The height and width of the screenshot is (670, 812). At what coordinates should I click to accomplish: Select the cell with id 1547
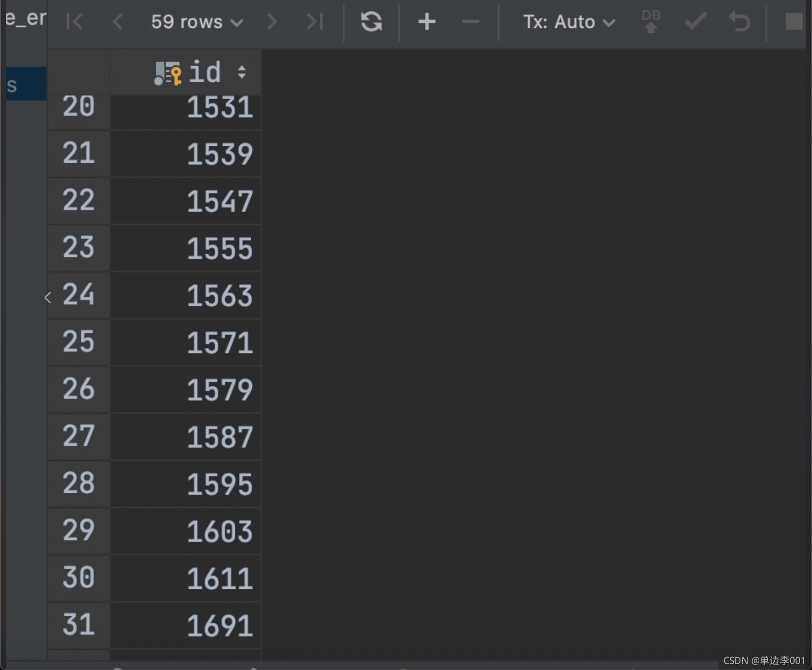[186, 201]
